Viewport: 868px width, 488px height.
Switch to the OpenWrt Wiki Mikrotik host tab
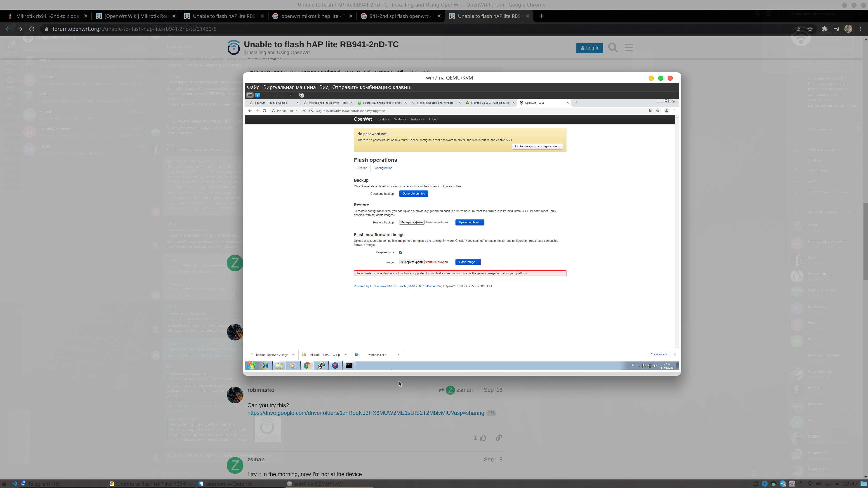pyautogui.click(x=136, y=16)
